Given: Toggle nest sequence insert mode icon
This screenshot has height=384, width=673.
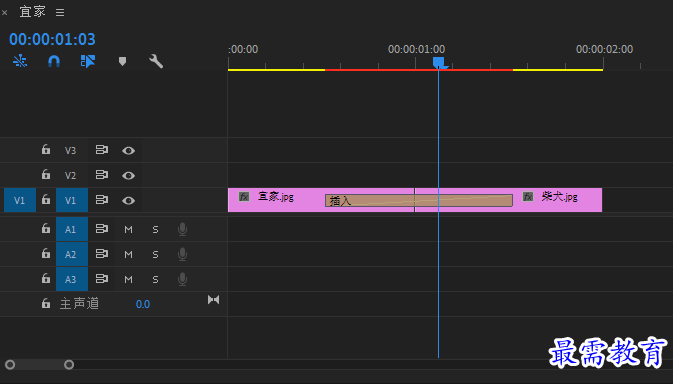Looking at the screenshot, I should pos(20,61).
